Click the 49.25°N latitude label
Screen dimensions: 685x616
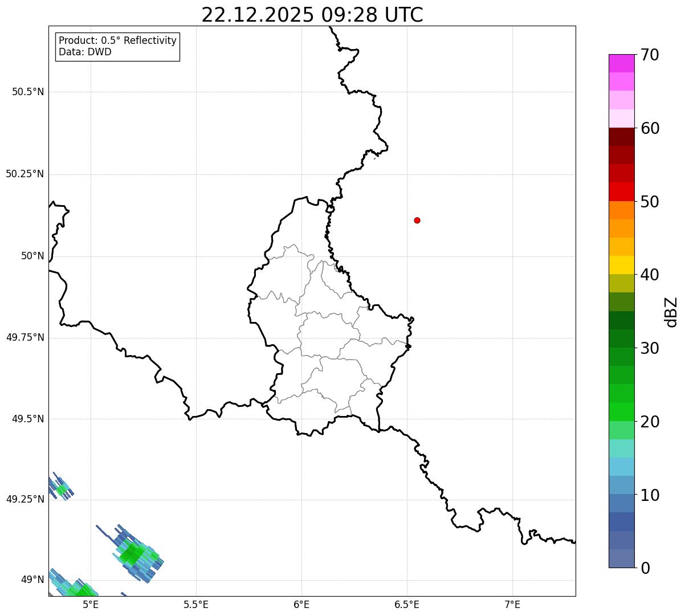[x=25, y=499]
